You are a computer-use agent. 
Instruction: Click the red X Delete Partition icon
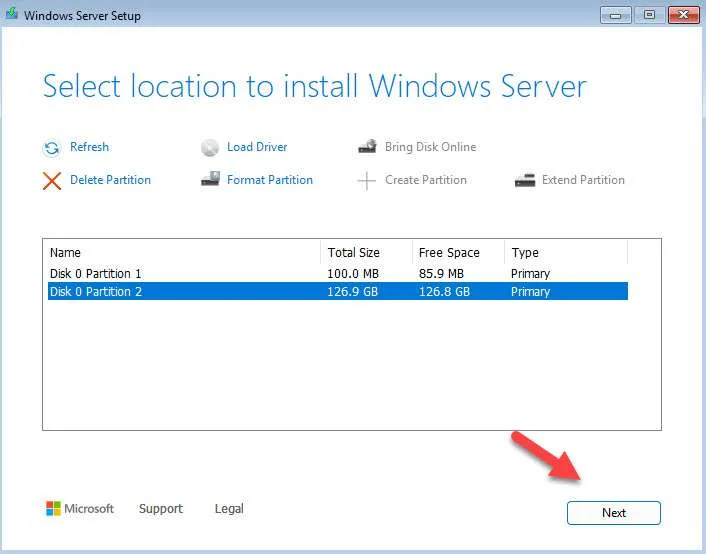52,181
